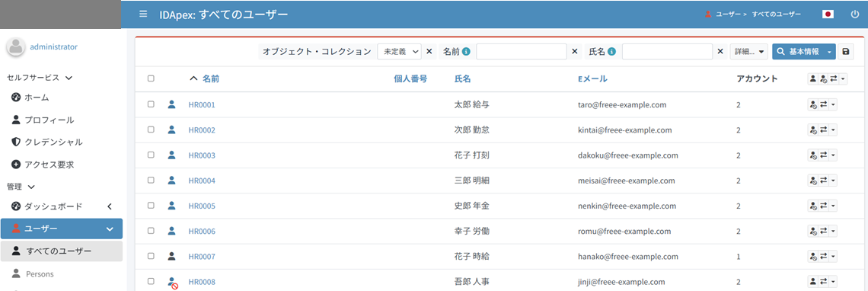The height and width of the screenshot is (291, 868).
Task: Click the breadcrumb user icon in header
Action: tap(708, 14)
